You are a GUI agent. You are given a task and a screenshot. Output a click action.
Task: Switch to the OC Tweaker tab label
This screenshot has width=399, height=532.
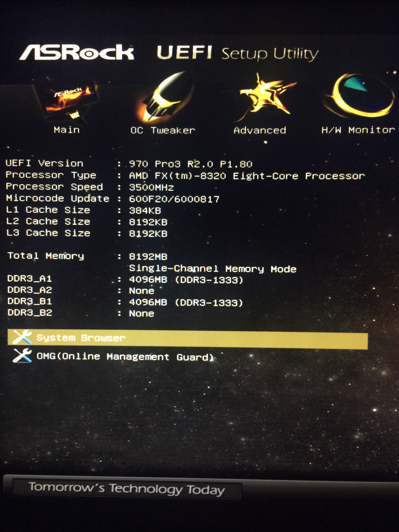[x=163, y=131]
